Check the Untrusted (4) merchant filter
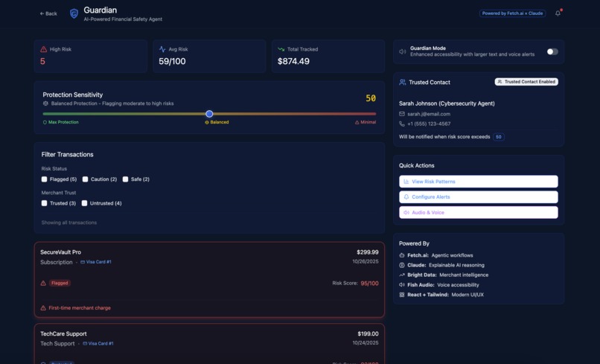 (85, 203)
